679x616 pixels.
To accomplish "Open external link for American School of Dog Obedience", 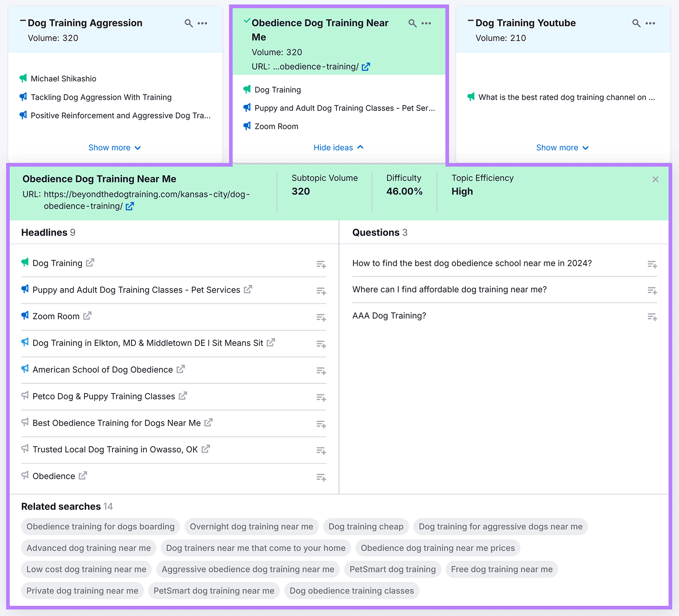I will (181, 369).
